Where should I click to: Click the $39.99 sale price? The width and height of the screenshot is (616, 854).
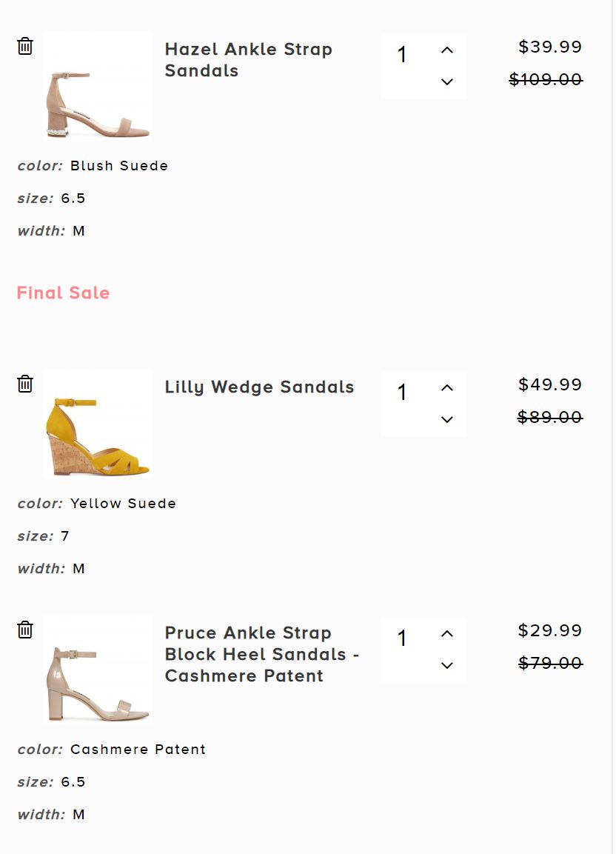[550, 47]
